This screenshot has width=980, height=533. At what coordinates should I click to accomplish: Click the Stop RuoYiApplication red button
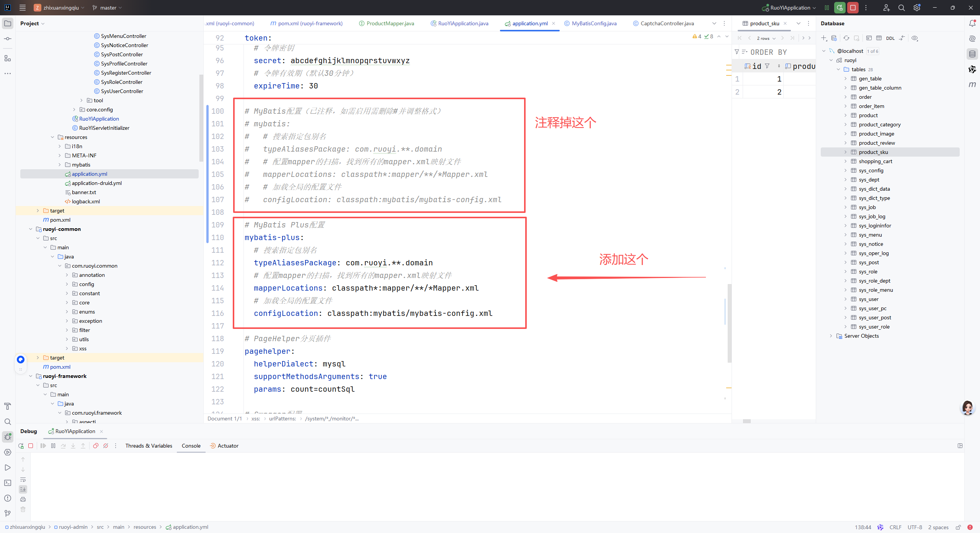tap(853, 8)
